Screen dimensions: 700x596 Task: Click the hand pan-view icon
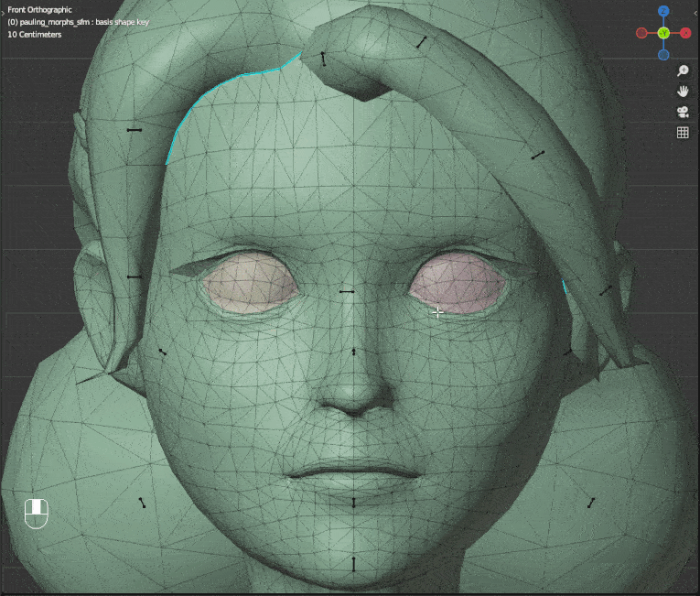click(683, 92)
